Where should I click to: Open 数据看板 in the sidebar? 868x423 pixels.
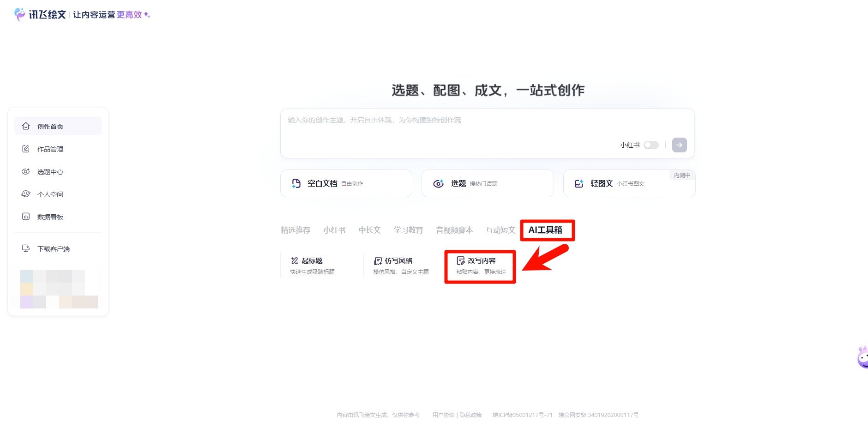tap(51, 217)
